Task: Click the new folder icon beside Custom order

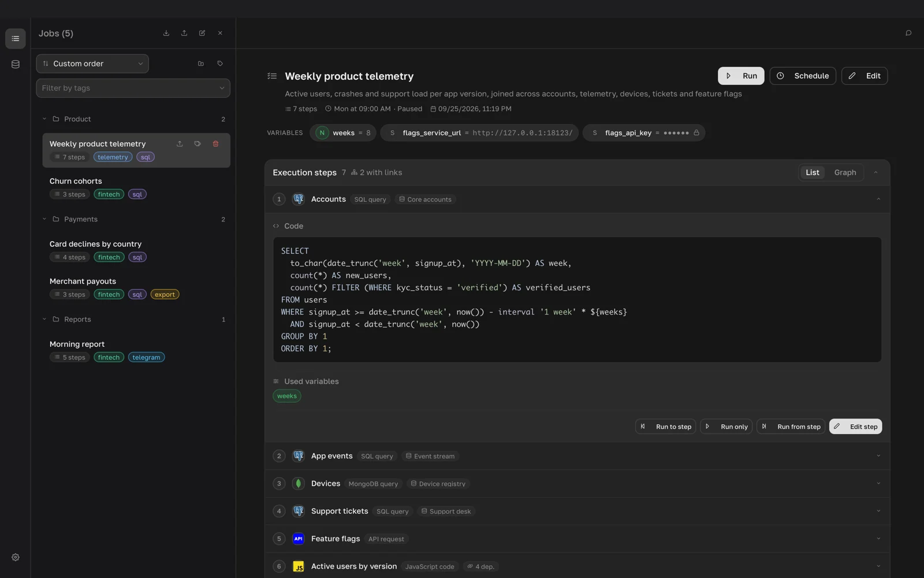Action: 201,64
